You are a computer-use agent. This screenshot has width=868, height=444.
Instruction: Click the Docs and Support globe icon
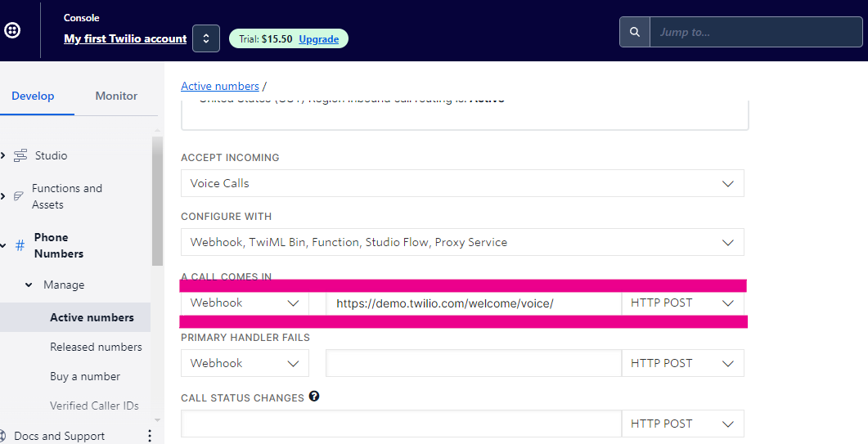point(3,436)
